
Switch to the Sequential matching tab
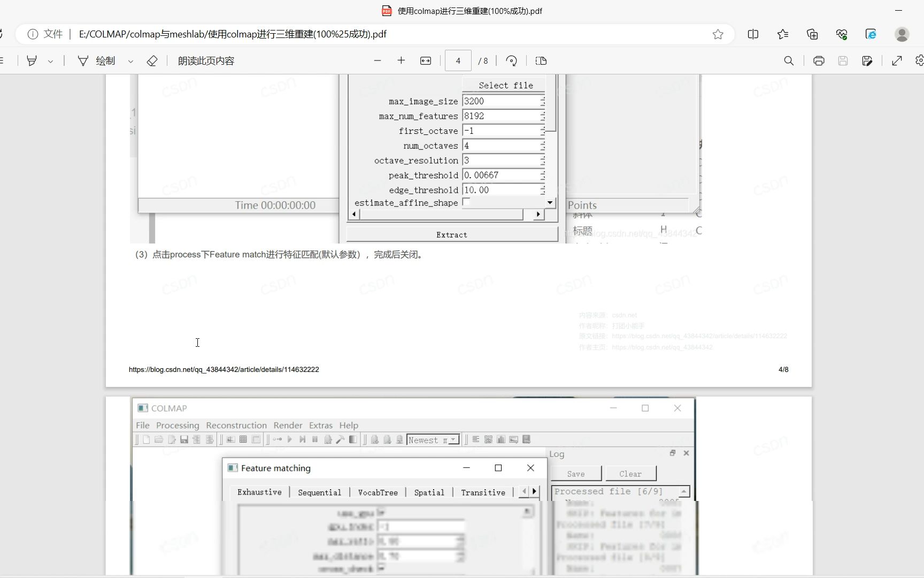[x=319, y=492]
